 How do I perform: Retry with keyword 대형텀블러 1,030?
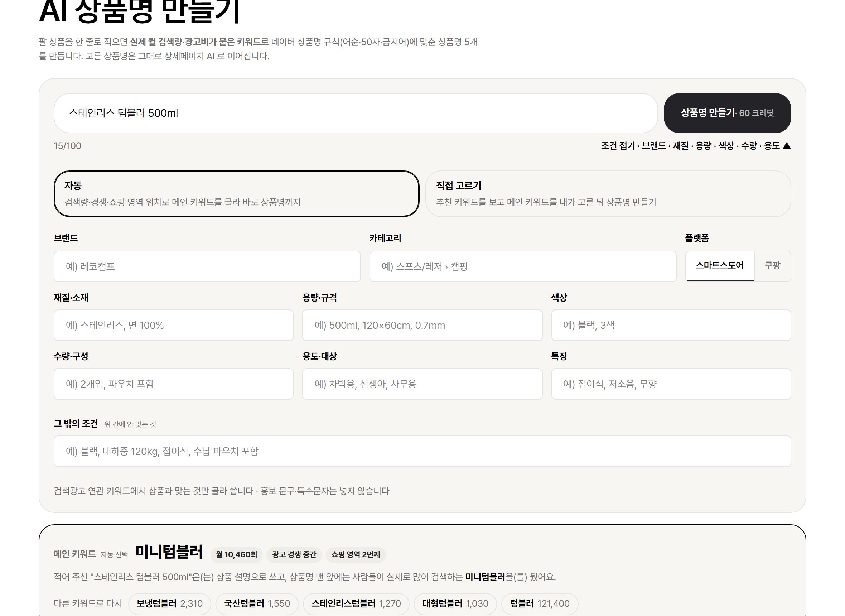(455, 603)
